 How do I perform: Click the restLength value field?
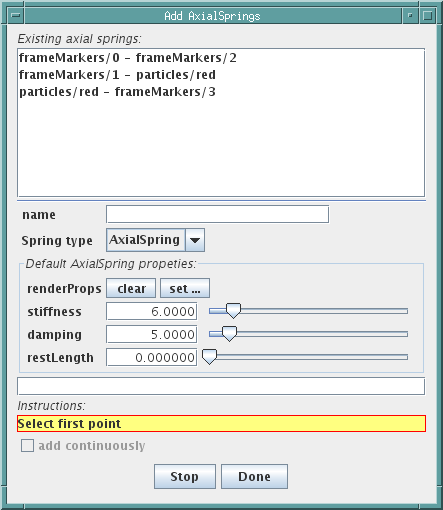pos(152,357)
